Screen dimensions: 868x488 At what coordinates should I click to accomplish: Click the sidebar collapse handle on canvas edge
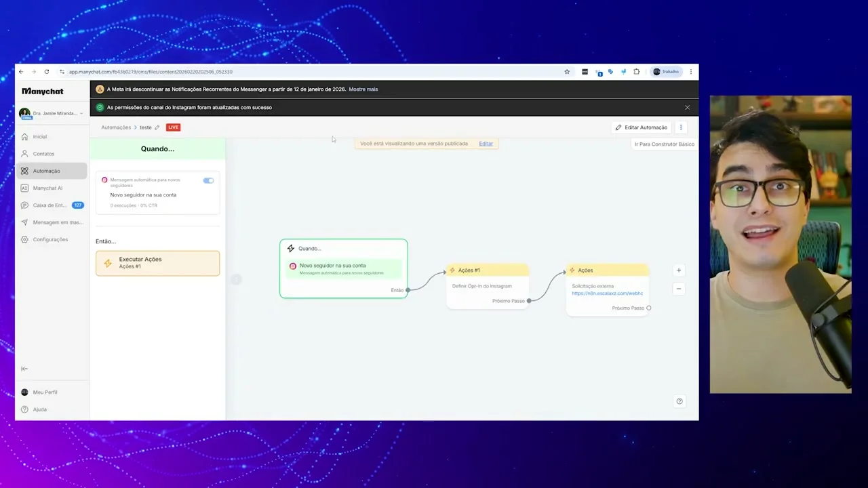tap(236, 279)
